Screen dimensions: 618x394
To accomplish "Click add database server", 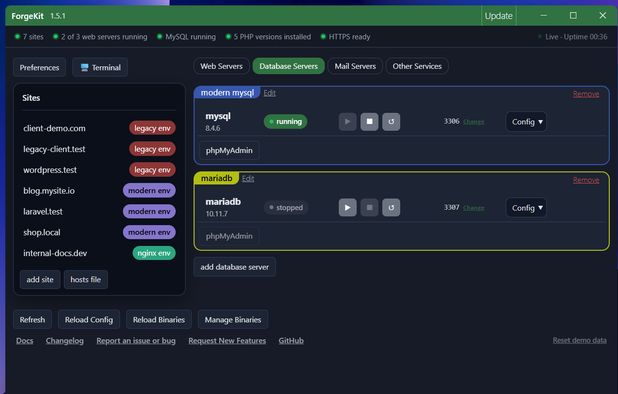I will point(235,267).
